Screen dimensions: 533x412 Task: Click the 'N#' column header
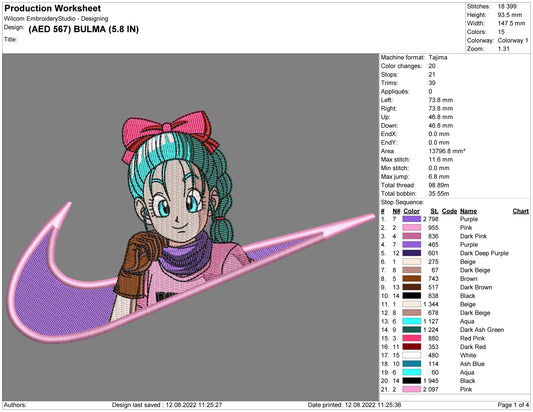click(x=396, y=211)
